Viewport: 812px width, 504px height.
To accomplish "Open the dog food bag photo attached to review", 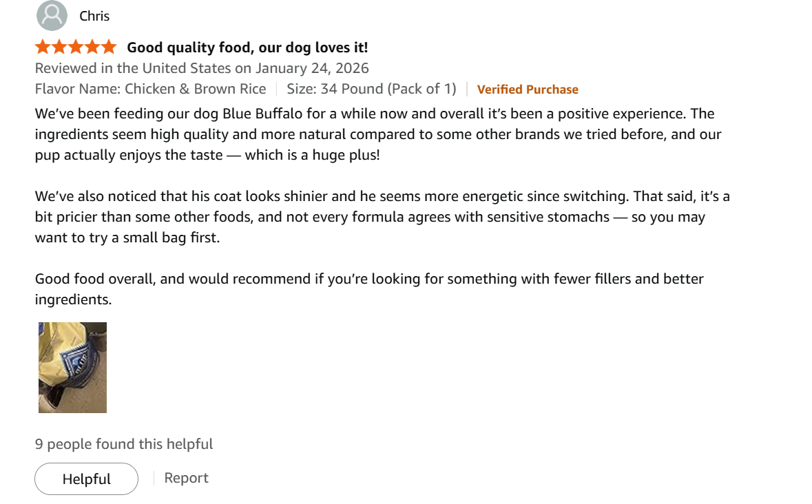I will (72, 367).
